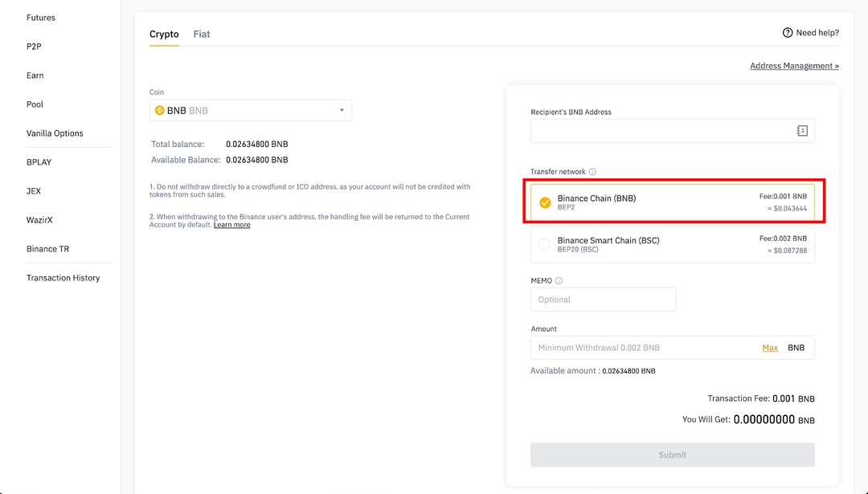Click the Submit button
Image resolution: width=868 pixels, height=494 pixels.
click(672, 455)
